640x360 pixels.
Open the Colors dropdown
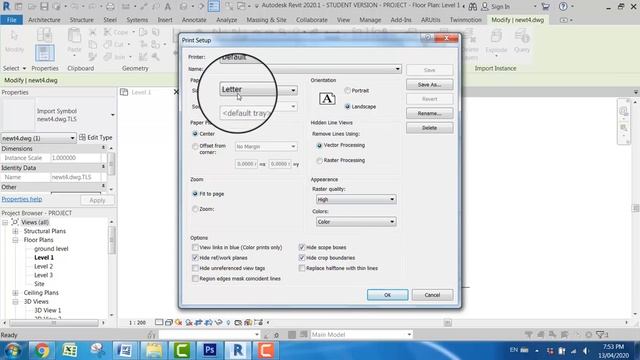click(x=356, y=222)
